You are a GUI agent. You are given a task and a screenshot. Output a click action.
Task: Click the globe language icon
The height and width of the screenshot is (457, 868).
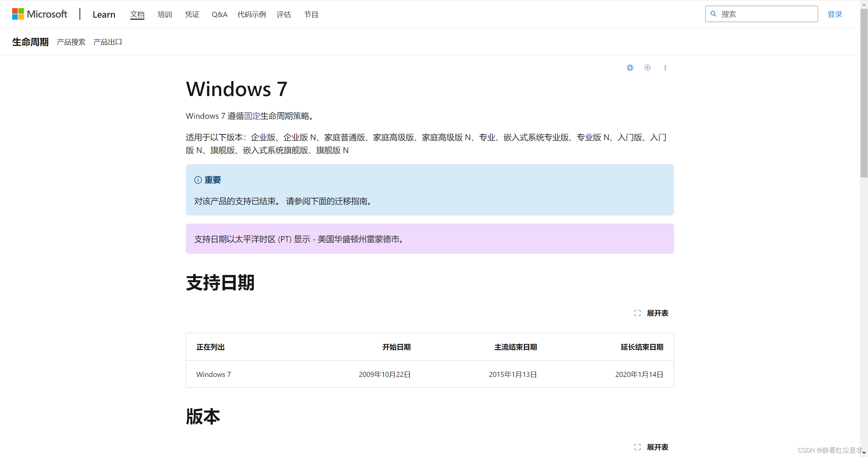[x=630, y=68]
